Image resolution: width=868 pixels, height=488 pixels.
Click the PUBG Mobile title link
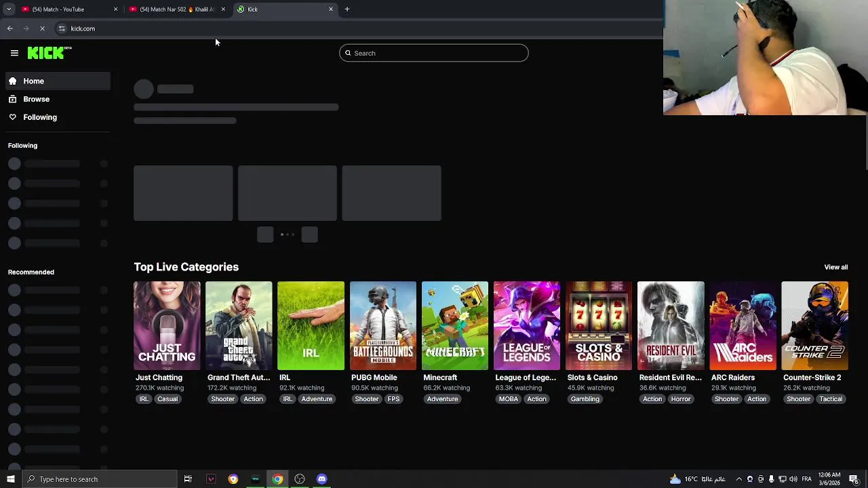click(x=374, y=378)
